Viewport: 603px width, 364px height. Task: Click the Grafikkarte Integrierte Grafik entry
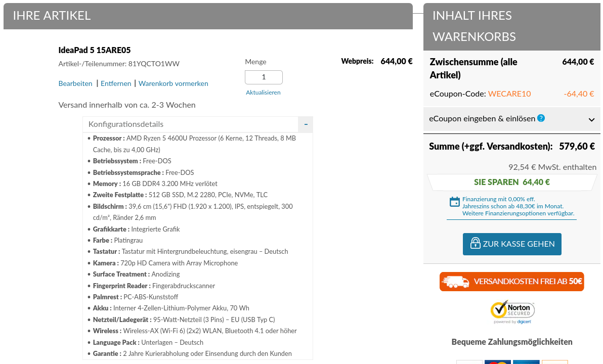[x=136, y=229]
